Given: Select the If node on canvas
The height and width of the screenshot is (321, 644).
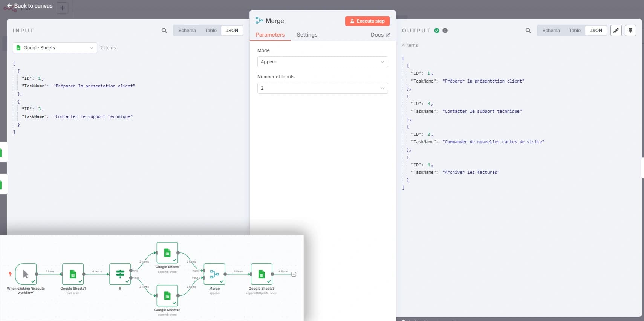Looking at the screenshot, I should [120, 274].
